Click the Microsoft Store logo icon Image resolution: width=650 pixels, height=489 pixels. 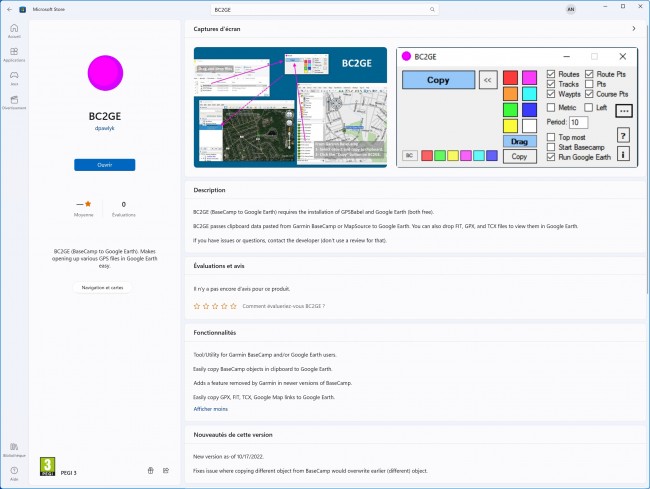(x=23, y=9)
